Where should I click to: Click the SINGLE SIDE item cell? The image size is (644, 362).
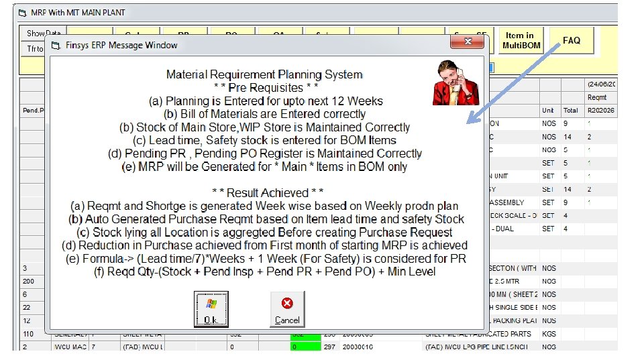513,308
